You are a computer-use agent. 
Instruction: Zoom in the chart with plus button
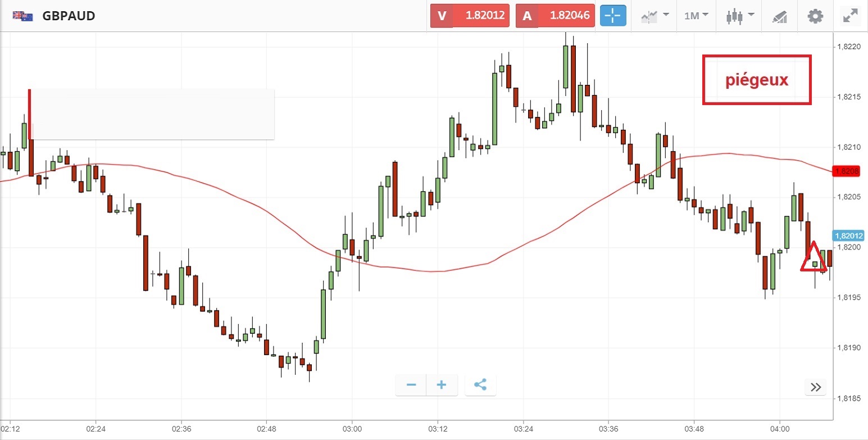pos(442,385)
